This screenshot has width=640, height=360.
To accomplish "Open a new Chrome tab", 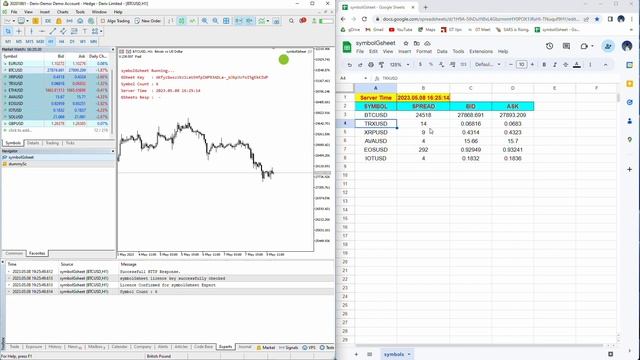I will click(425, 7).
